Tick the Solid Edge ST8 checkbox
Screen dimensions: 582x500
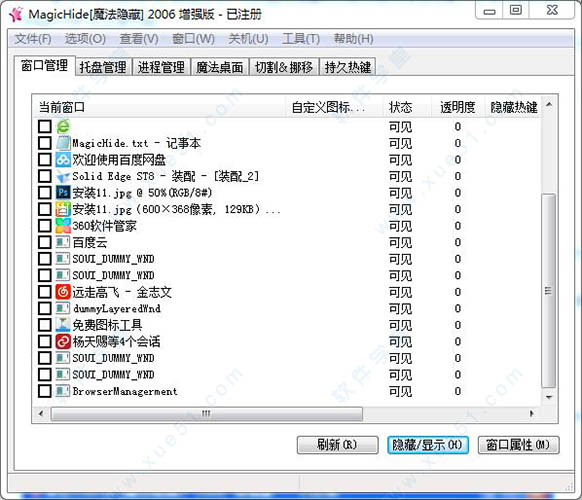pyautogui.click(x=45, y=176)
